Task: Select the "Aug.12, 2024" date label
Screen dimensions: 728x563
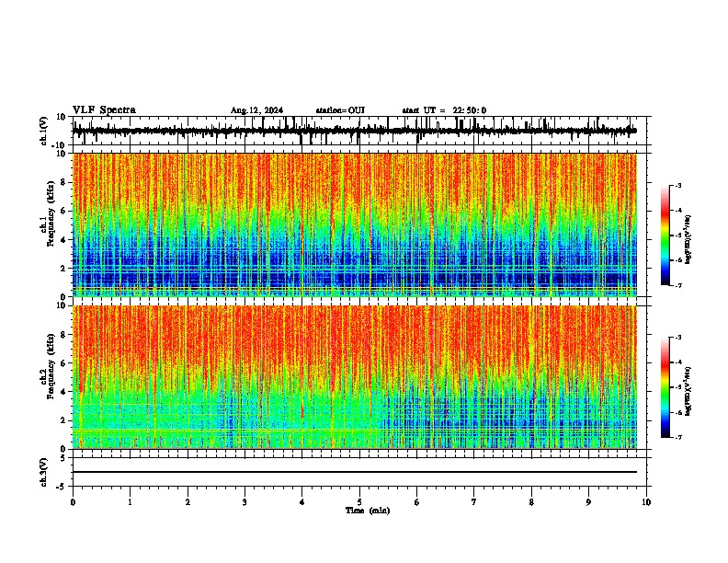Action: pyautogui.click(x=256, y=110)
